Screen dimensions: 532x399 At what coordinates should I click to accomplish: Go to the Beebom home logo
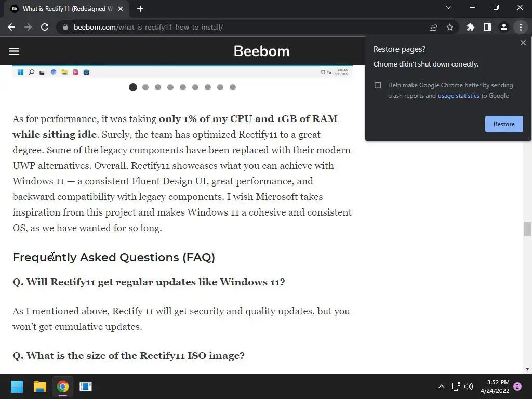(262, 51)
